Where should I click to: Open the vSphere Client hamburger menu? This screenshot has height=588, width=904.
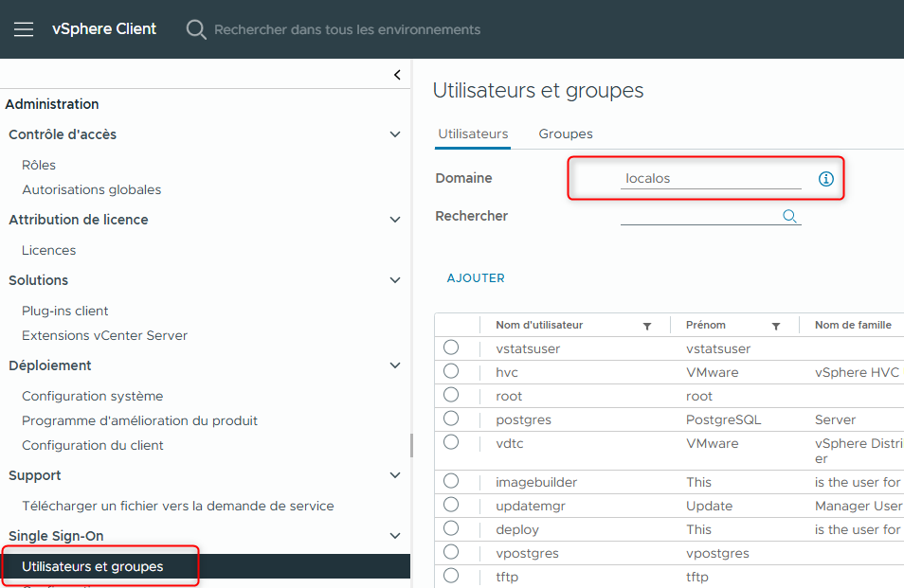[23, 28]
